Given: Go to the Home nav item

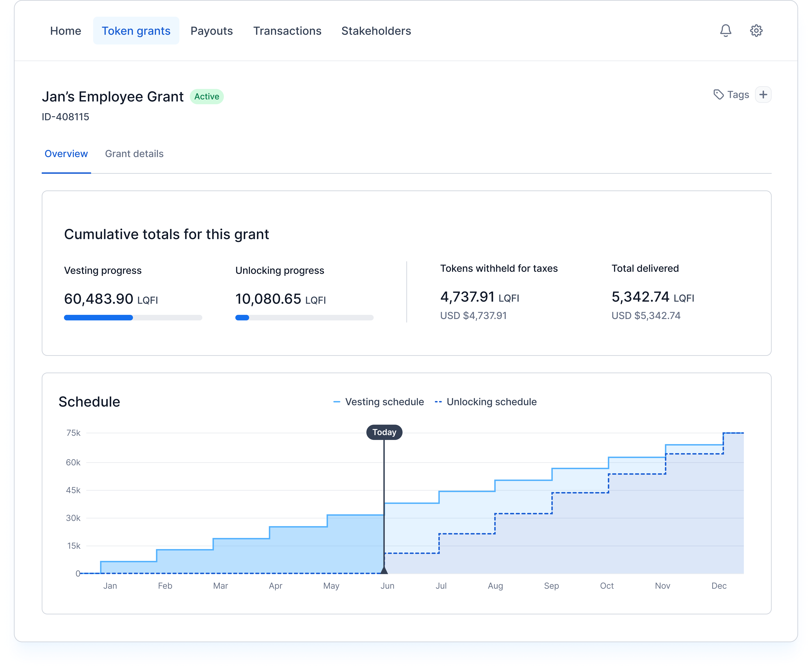Looking at the screenshot, I should [66, 31].
